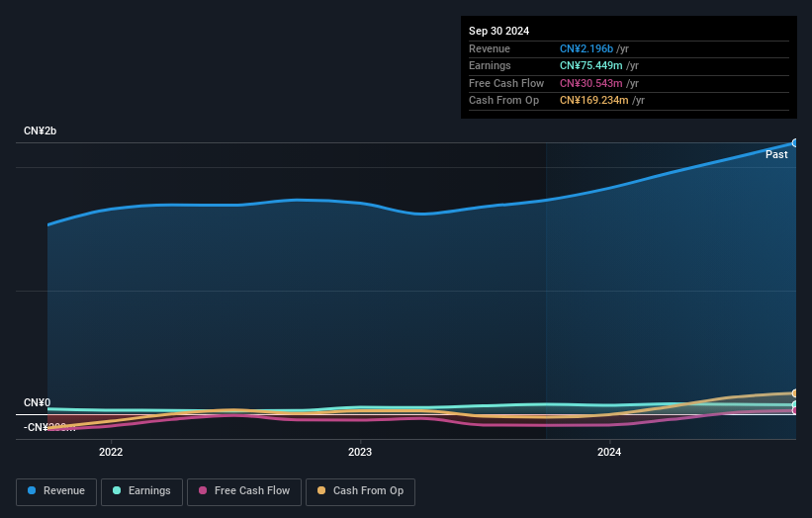Screen dimensions: 812x518
Task: Click the earnings value CN¥75.449m
Action: 590,65
